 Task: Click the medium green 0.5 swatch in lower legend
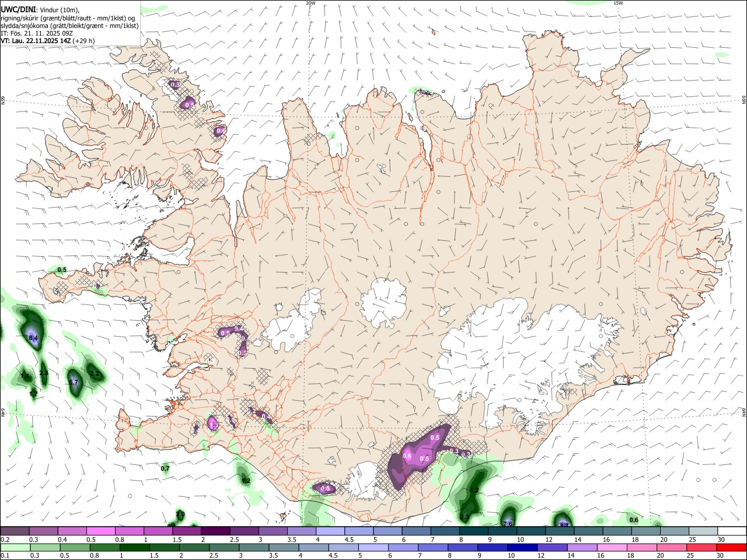(x=75, y=547)
